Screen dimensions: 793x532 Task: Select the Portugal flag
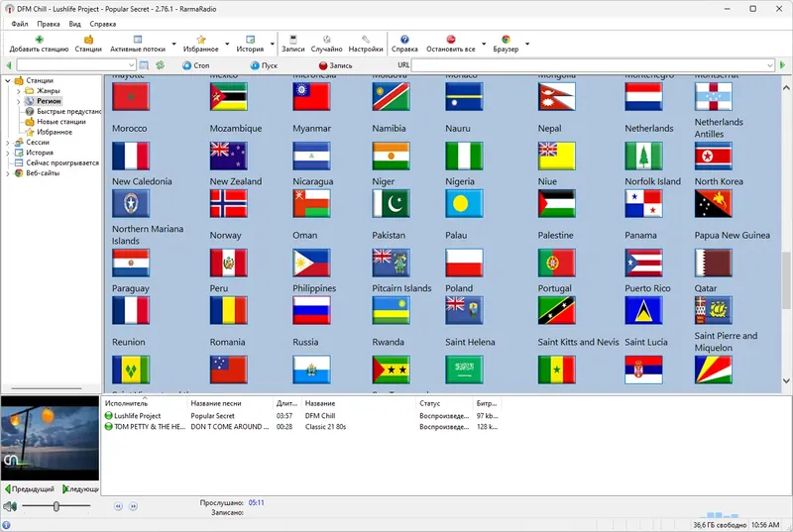556,263
